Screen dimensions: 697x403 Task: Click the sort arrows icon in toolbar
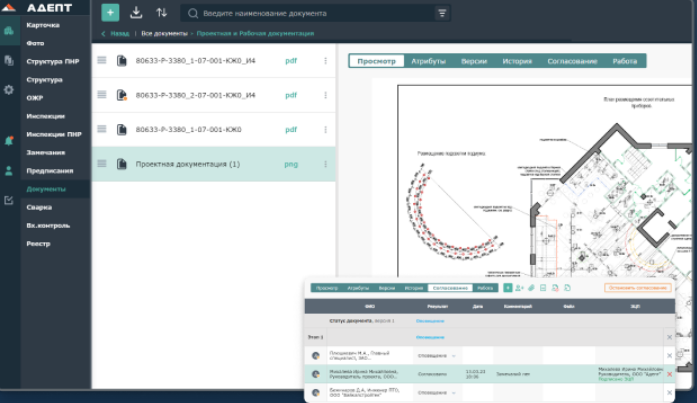(x=161, y=12)
